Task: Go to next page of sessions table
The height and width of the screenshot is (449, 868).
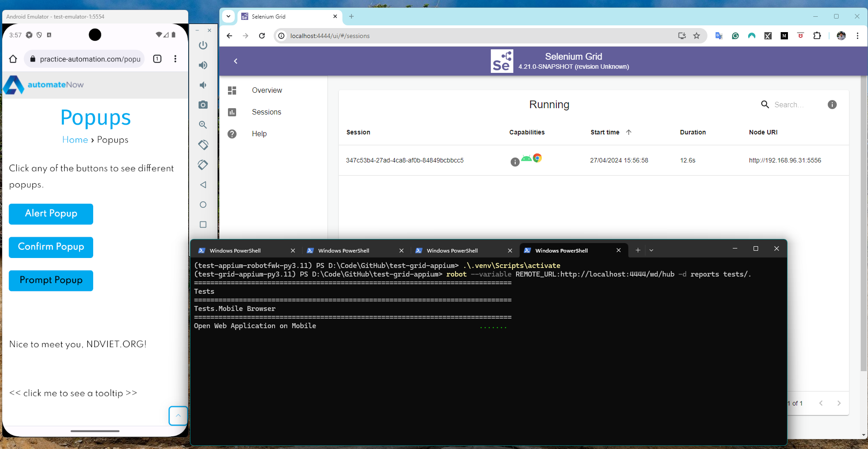Action: tap(839, 403)
